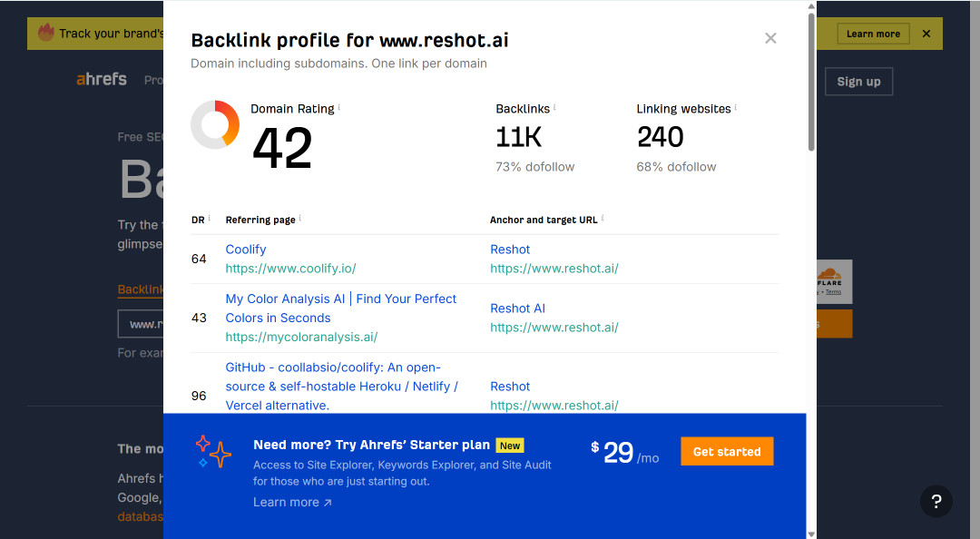Click the Get started button

click(727, 452)
